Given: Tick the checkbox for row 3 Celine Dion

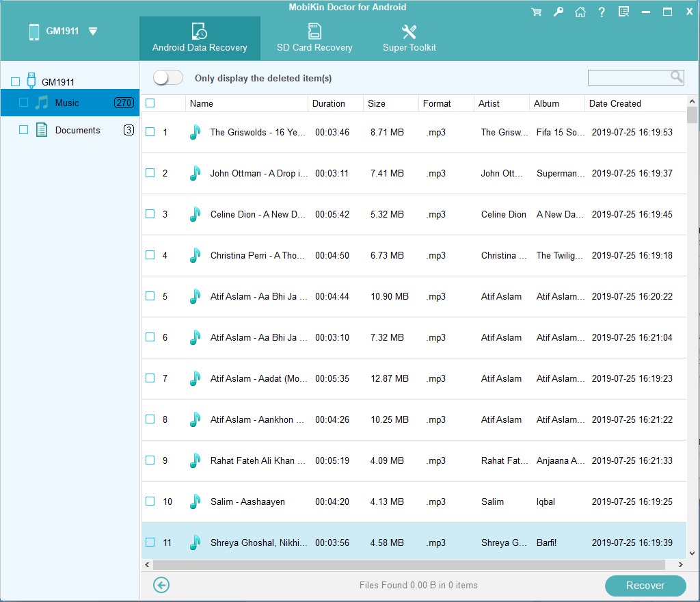Looking at the screenshot, I should pyautogui.click(x=150, y=214).
